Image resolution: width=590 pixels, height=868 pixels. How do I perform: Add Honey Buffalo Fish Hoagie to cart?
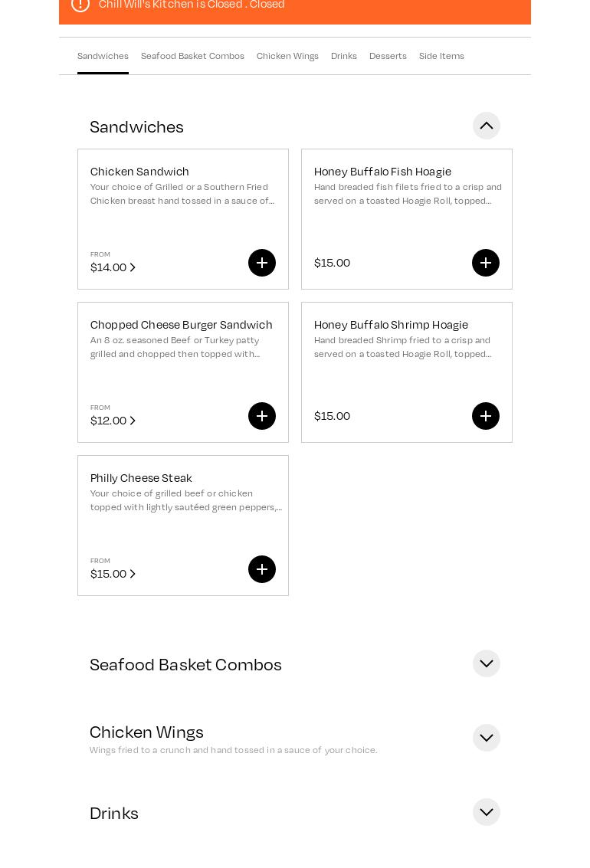pyautogui.click(x=486, y=263)
